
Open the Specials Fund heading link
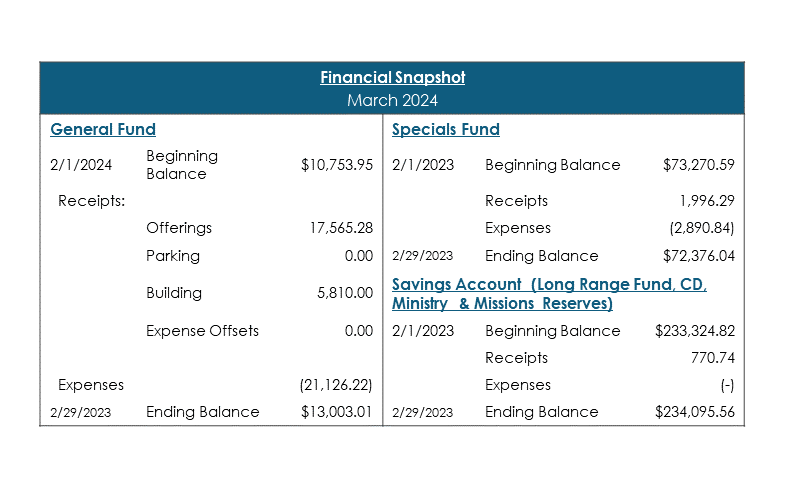coord(446,129)
